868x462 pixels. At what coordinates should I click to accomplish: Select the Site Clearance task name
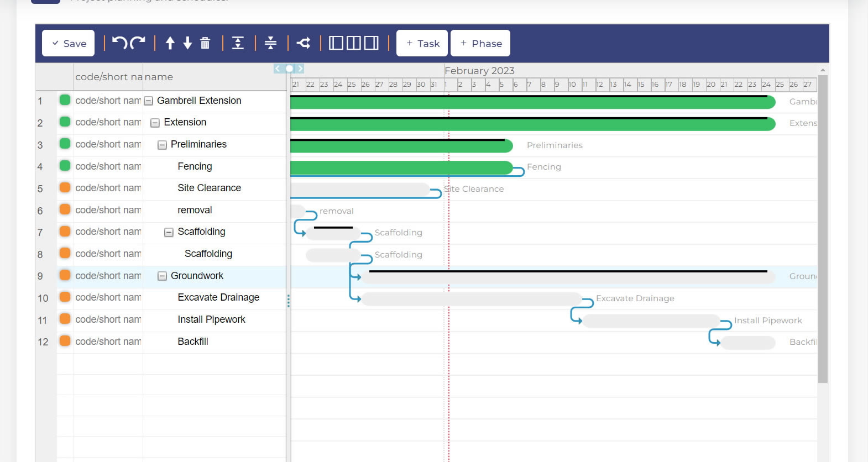209,188
